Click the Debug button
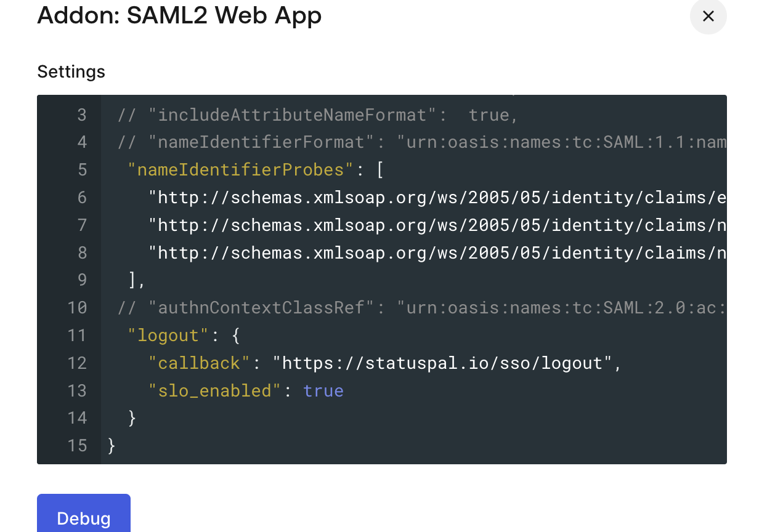The height and width of the screenshot is (532, 759). click(x=84, y=517)
